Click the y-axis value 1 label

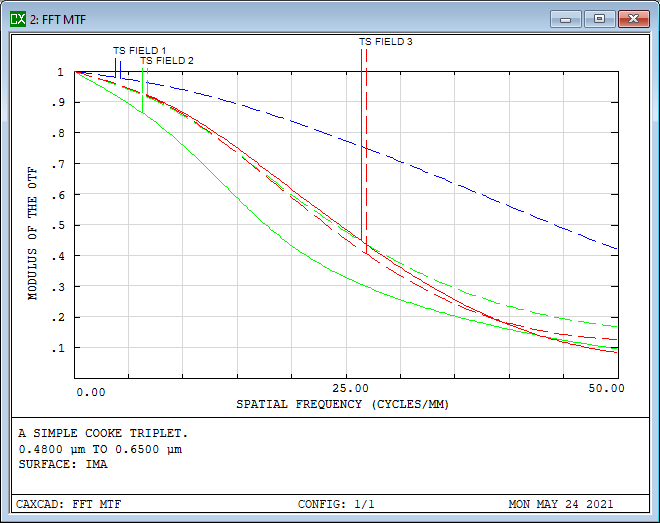61,72
